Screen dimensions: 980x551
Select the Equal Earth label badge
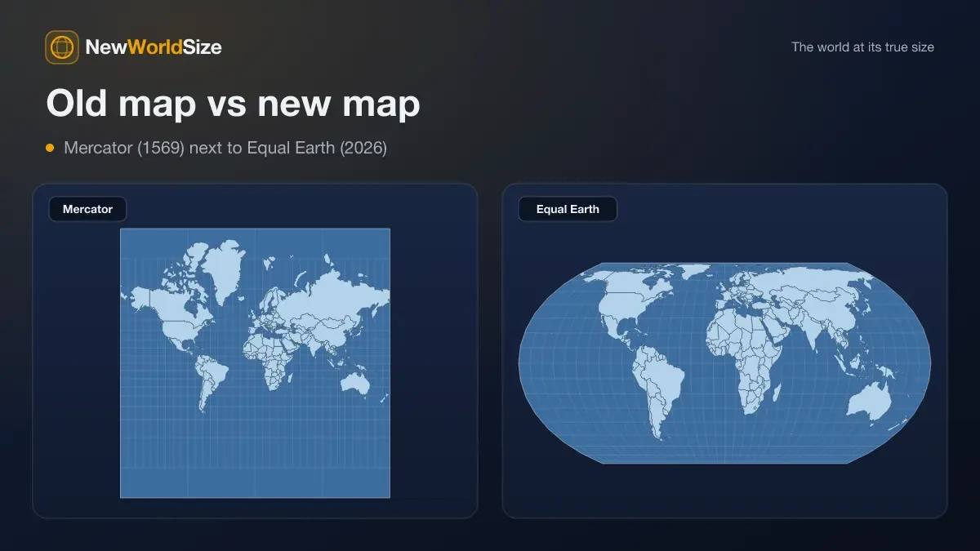pyautogui.click(x=568, y=209)
